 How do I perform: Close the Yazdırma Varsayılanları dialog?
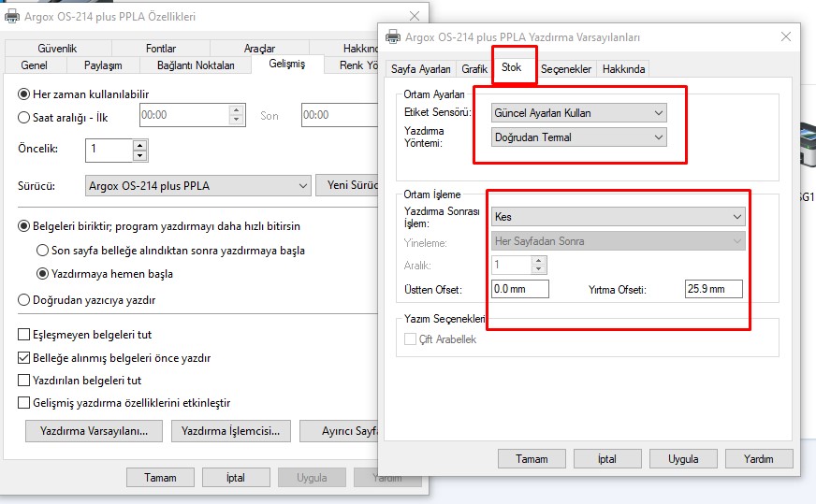point(786,36)
